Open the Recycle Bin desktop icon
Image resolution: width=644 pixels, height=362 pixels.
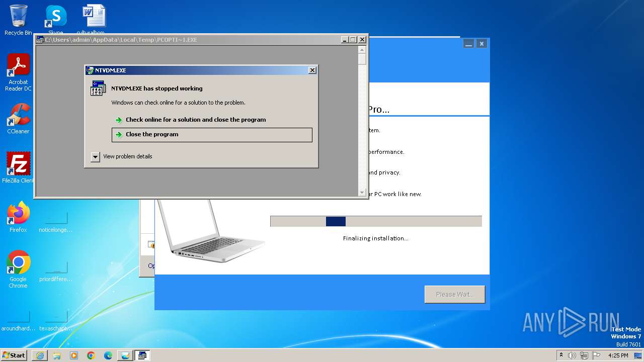tap(18, 20)
